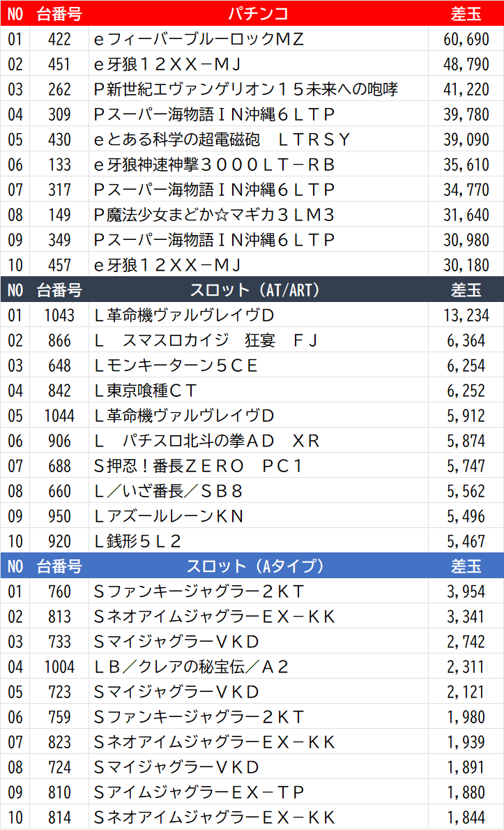
Task: Click the value 3,341
Action: click(x=466, y=617)
